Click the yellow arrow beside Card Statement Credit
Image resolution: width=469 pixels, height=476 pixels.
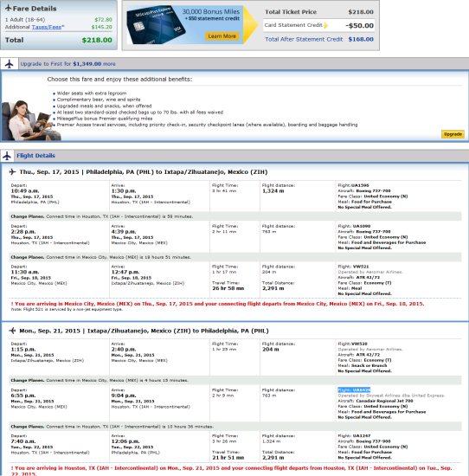click(326, 25)
